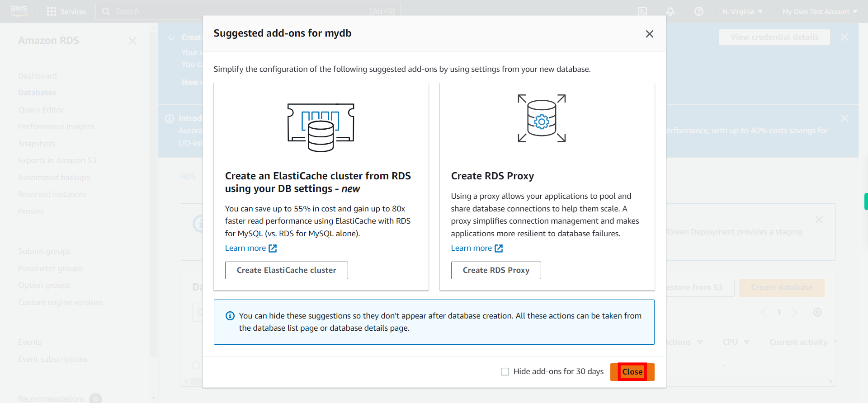This screenshot has width=868, height=403.
Task: Click the AWS search field
Action: click(x=248, y=11)
